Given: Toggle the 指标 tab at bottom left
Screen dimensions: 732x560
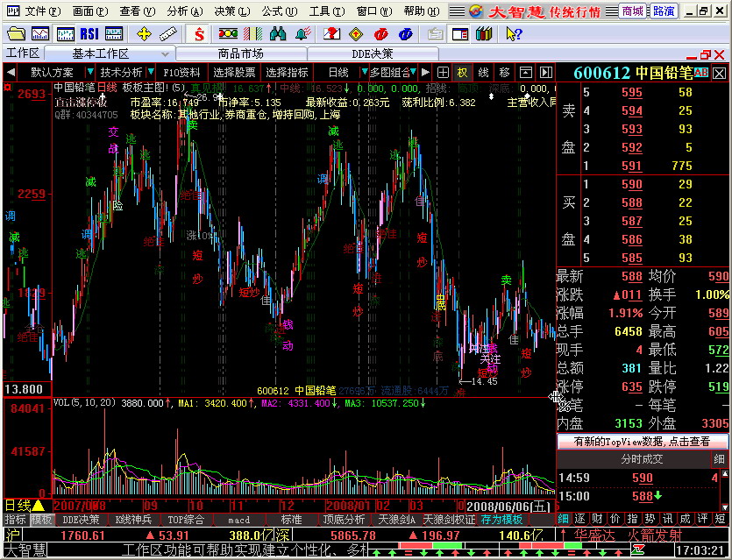Looking at the screenshot, I should point(15,520).
